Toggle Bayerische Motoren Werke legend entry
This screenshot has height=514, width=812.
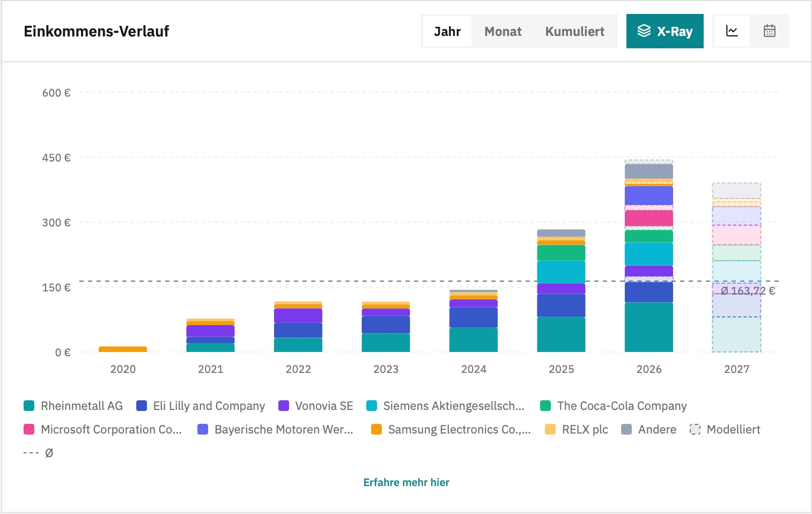tap(276, 429)
